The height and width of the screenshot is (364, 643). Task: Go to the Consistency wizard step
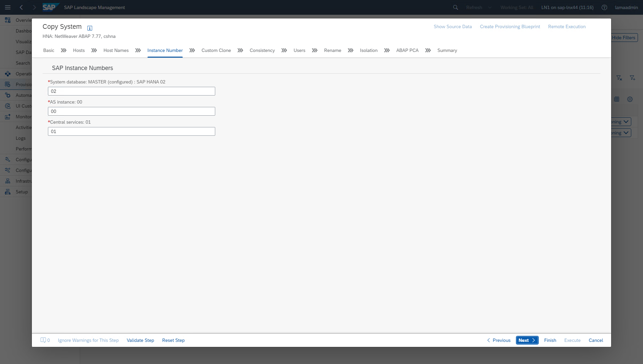pyautogui.click(x=262, y=50)
